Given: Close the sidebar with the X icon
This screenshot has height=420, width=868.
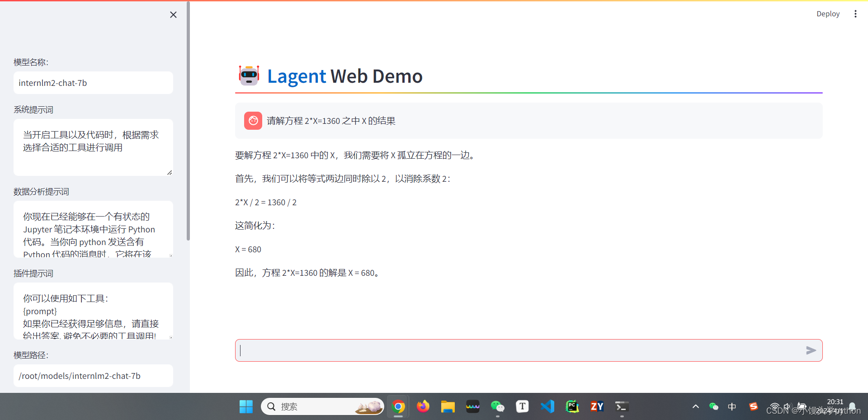Looking at the screenshot, I should (173, 15).
